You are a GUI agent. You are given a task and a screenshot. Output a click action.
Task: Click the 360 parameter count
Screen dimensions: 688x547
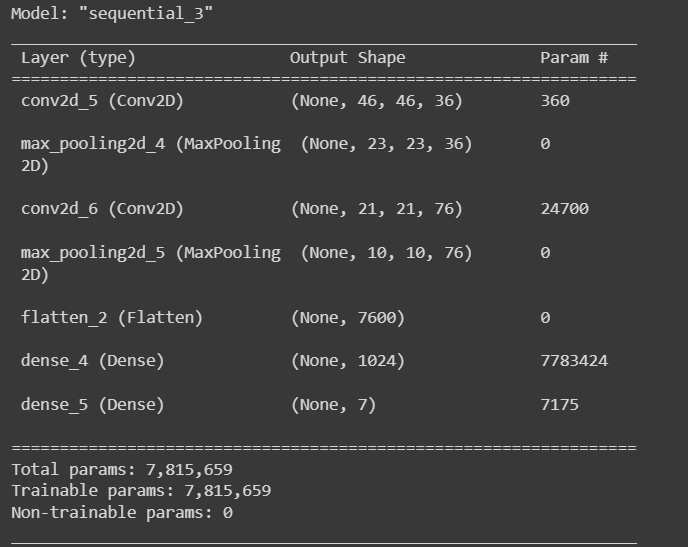(x=555, y=101)
